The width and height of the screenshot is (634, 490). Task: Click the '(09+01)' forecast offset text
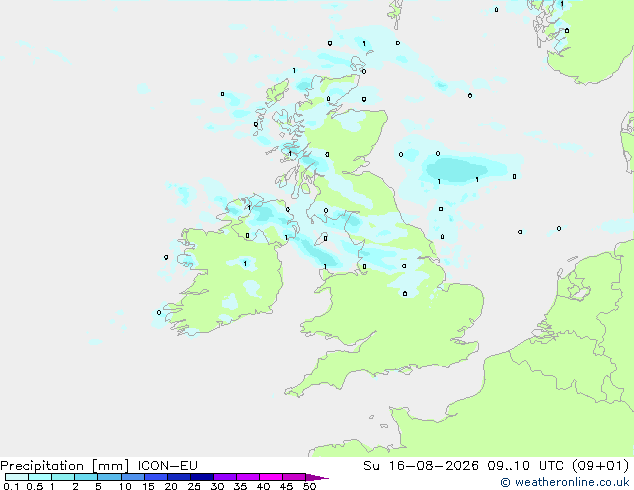(601, 466)
